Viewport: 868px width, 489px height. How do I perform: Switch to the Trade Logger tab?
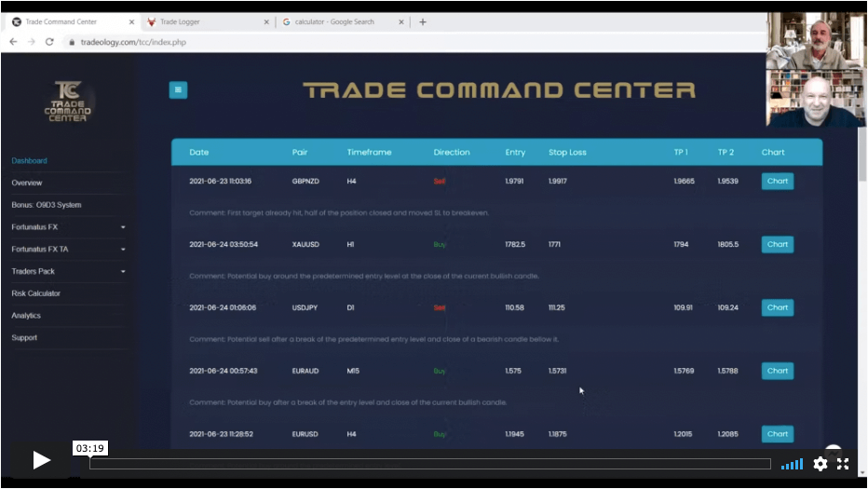[x=200, y=21]
